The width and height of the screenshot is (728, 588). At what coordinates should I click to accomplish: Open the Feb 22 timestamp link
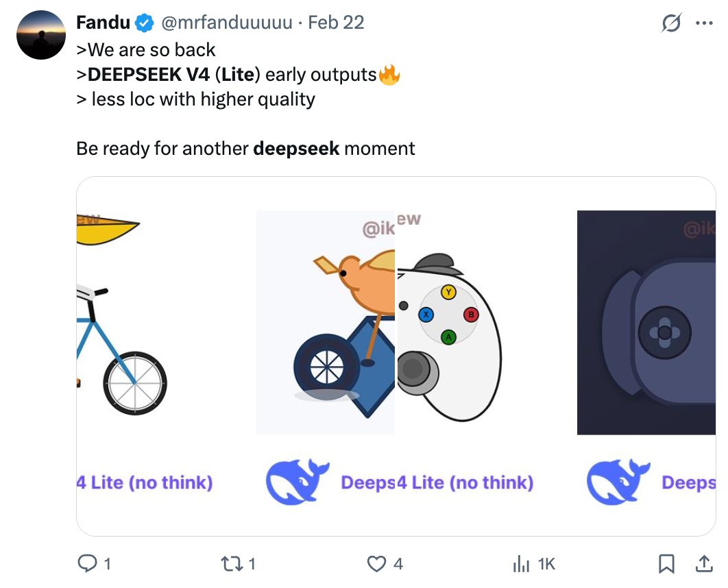pyautogui.click(x=336, y=23)
